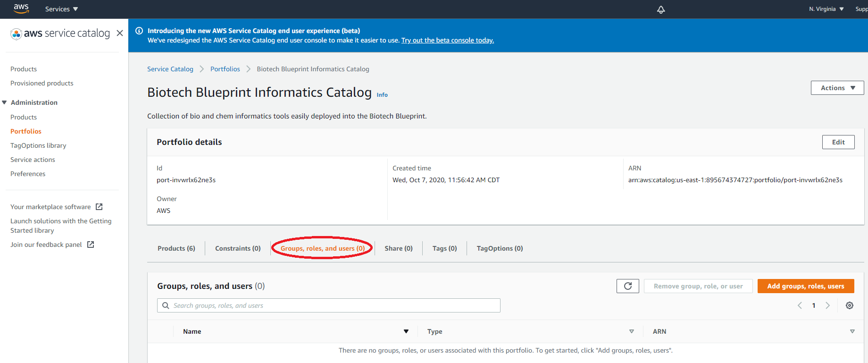Open Launch solutions with Getting Started library
Image resolution: width=868 pixels, height=363 pixels.
click(61, 226)
